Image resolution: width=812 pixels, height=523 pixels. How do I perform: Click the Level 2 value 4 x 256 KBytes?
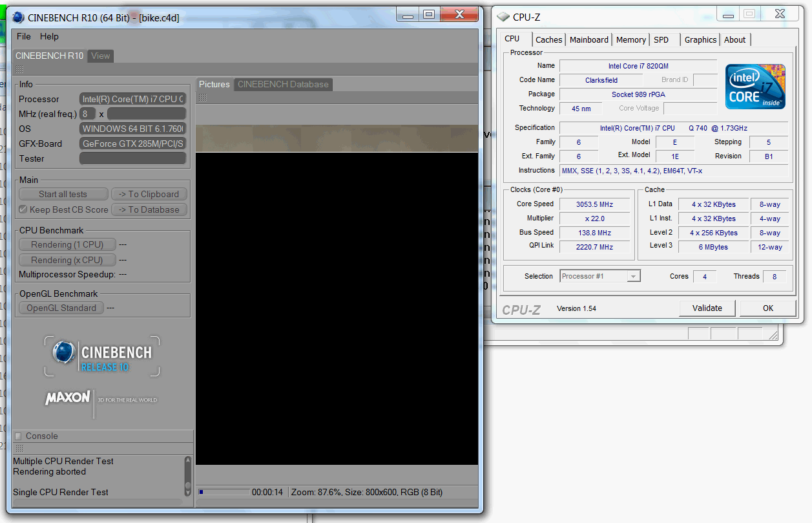(714, 233)
